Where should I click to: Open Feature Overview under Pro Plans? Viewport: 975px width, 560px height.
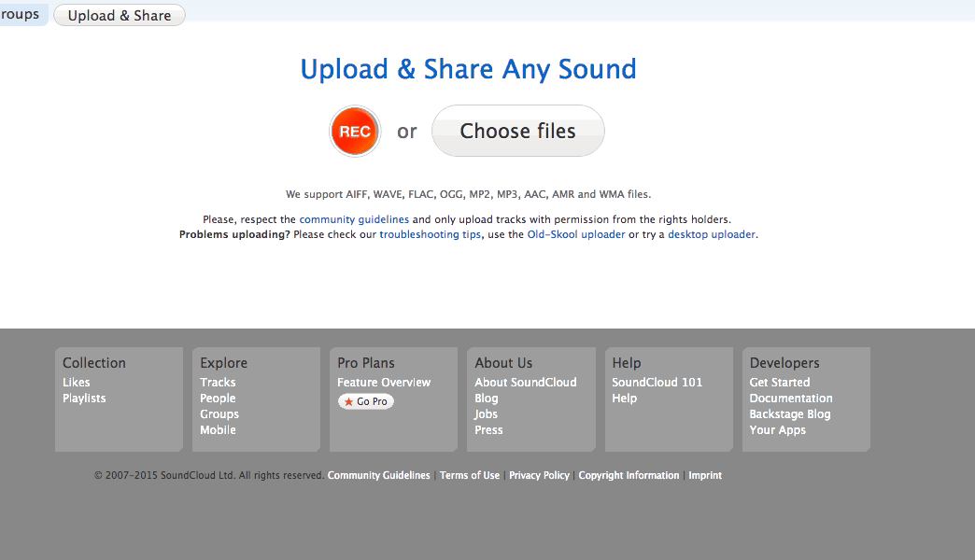coord(384,383)
